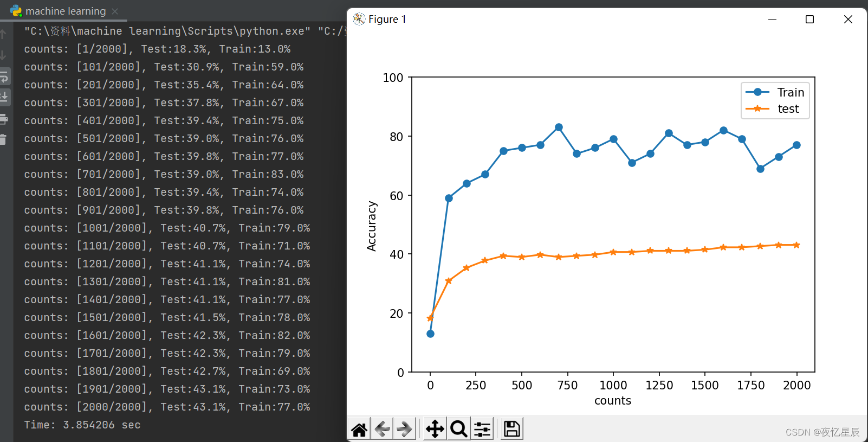This screenshot has width=868, height=442.
Task: Click the 'Accuracy' y-axis label on the plot
Action: click(x=372, y=226)
